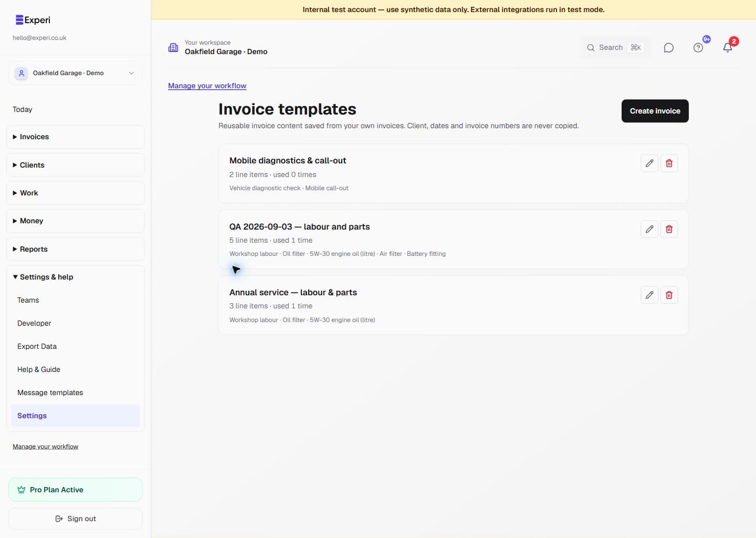Click the Invoice templates heading
The height and width of the screenshot is (538, 756).
point(287,109)
